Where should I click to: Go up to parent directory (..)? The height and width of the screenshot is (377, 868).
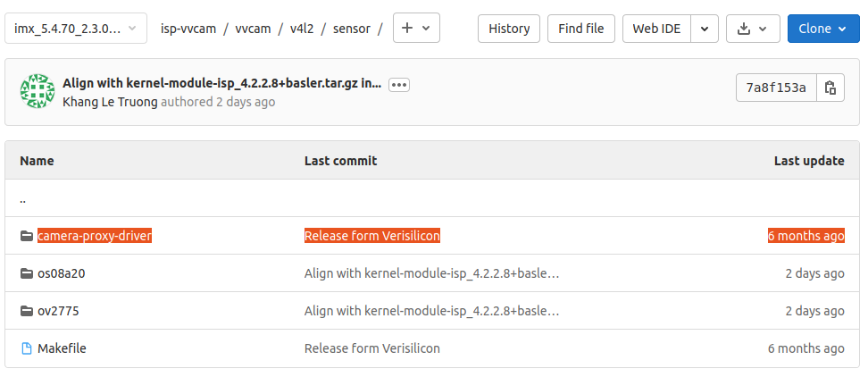click(x=22, y=198)
